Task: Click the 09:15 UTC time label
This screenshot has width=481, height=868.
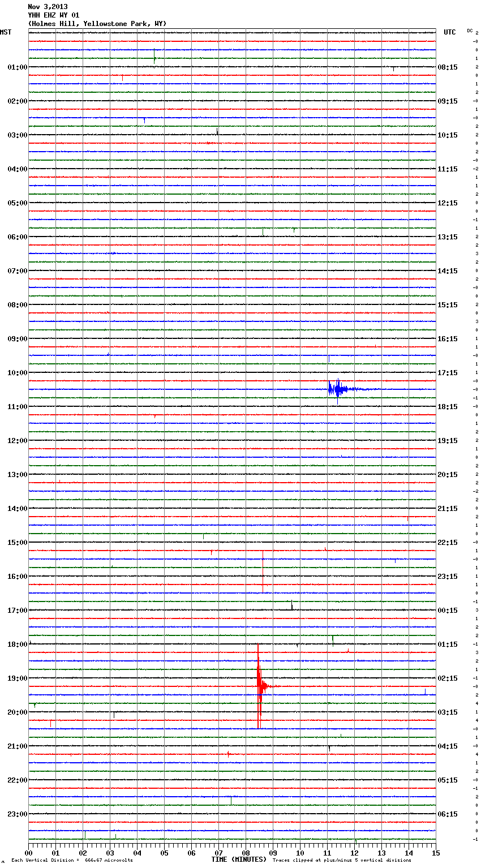Action: pyautogui.click(x=448, y=101)
